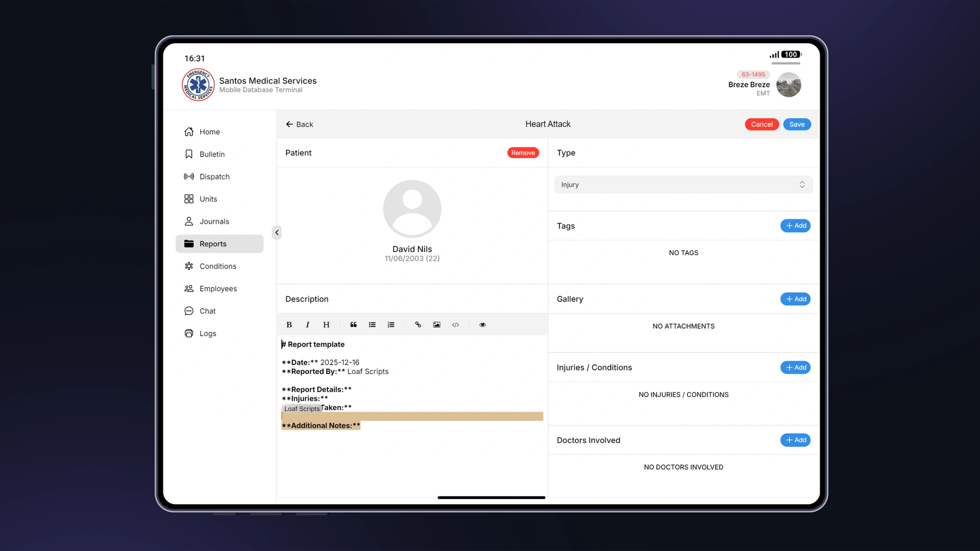Screen dimensions: 980x551
Task: Toggle preview with the eye icon
Action: coord(482,324)
